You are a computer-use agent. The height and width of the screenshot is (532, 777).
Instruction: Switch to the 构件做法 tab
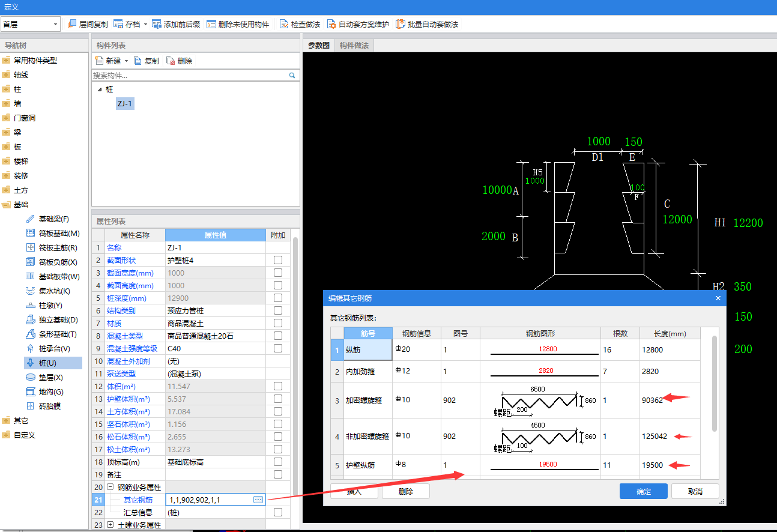354,46
